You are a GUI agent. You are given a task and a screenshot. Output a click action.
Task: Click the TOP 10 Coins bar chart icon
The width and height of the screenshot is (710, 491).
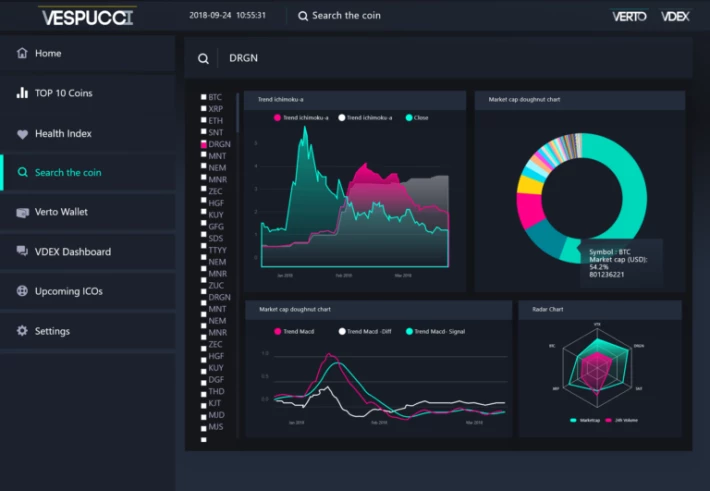(x=22, y=93)
